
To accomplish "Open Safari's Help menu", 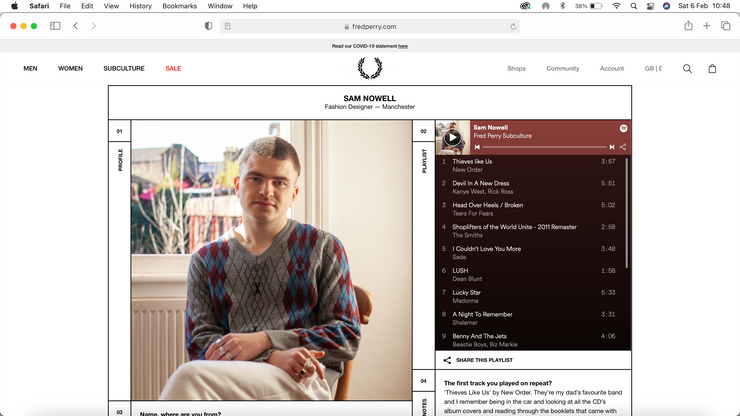I will coord(250,6).
